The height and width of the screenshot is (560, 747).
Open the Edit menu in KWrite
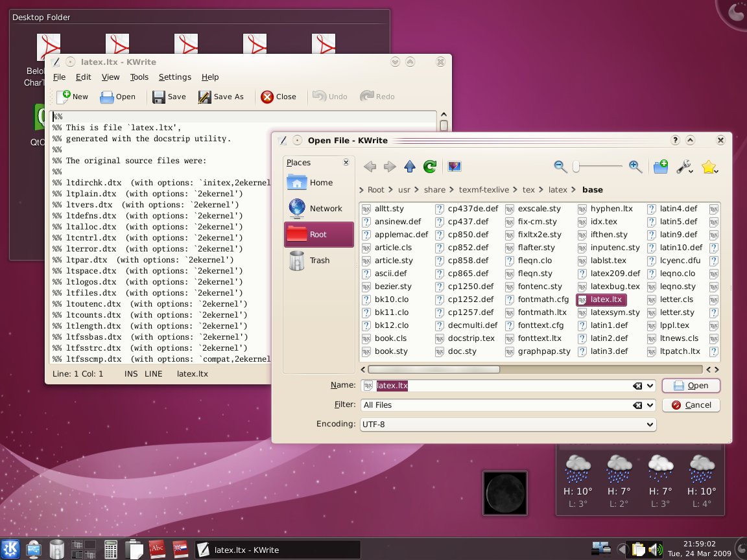coord(84,77)
